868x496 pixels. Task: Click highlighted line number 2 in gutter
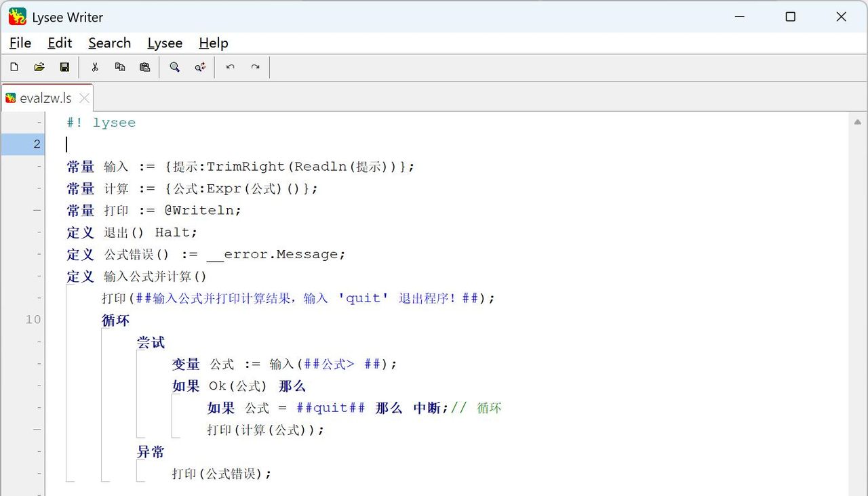point(37,144)
